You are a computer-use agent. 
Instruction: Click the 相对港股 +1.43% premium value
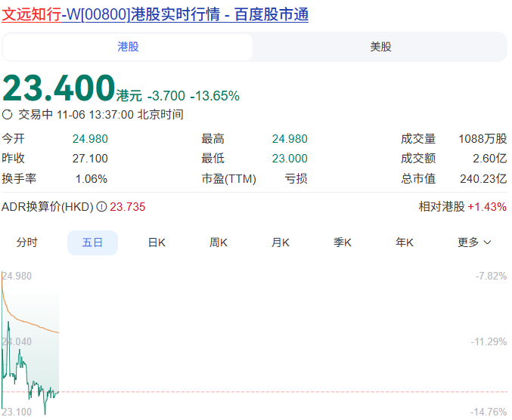(x=486, y=207)
